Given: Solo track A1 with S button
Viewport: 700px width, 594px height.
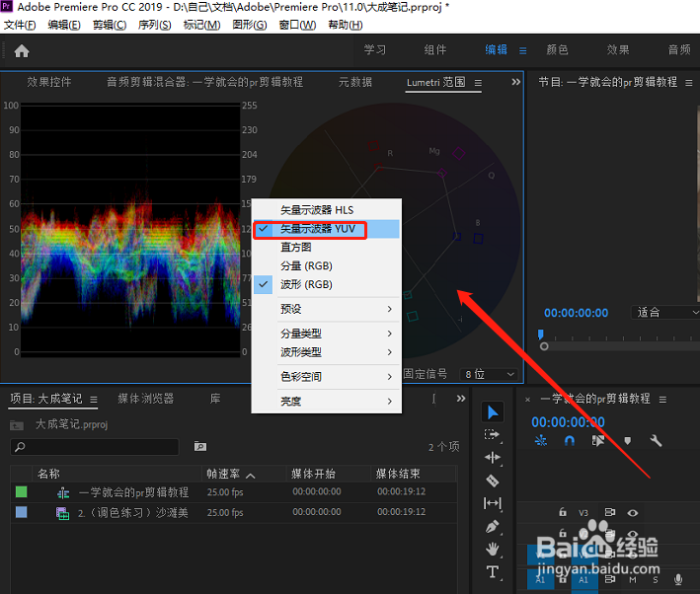Looking at the screenshot, I should (656, 580).
